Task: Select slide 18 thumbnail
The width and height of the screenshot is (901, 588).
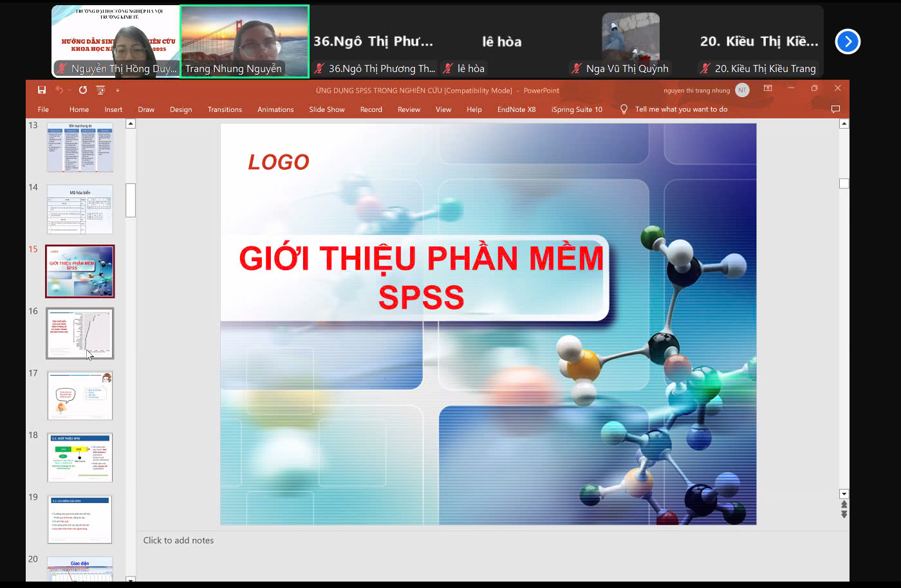Action: coord(80,457)
